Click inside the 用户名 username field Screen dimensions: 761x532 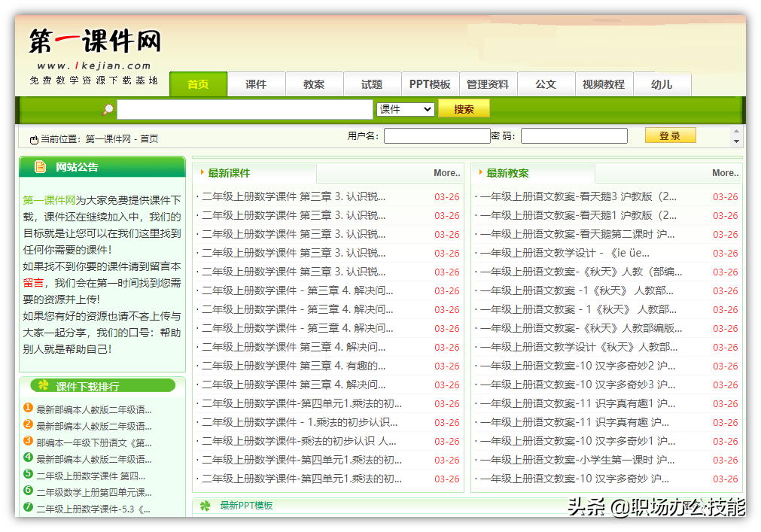click(437, 135)
